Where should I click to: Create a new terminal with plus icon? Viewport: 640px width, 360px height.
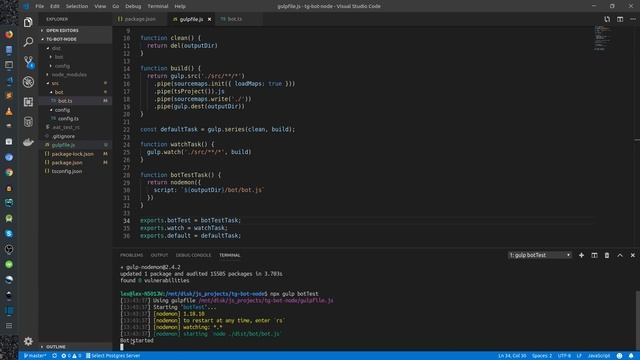point(581,255)
